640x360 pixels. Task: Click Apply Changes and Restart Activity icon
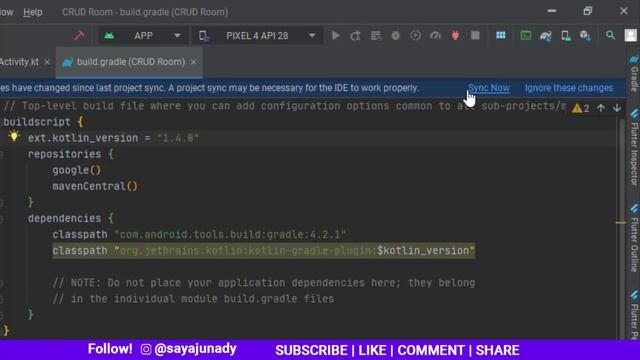coord(356,36)
